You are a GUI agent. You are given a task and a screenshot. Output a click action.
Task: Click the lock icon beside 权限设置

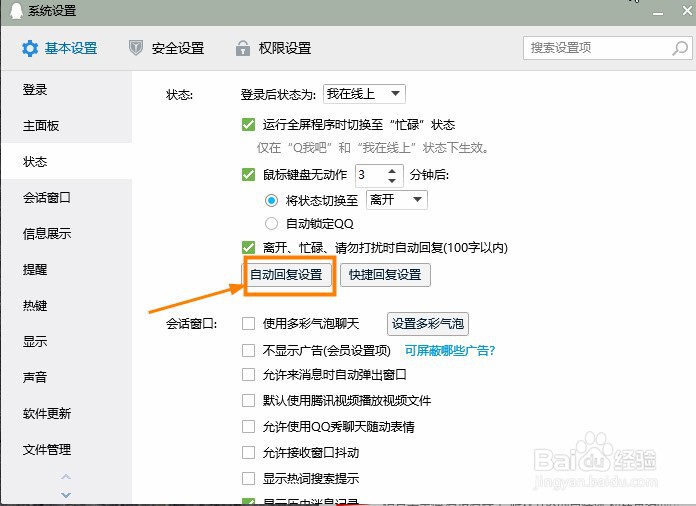coord(242,47)
